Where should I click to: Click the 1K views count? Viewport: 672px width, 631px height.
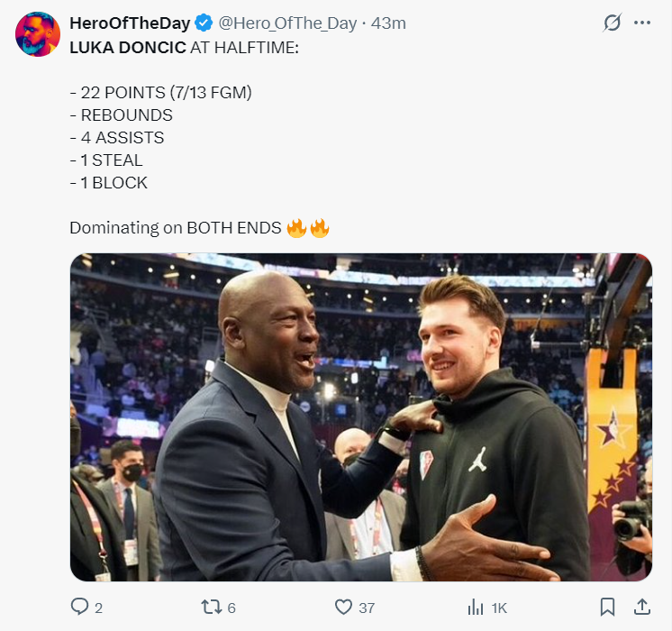(499, 608)
